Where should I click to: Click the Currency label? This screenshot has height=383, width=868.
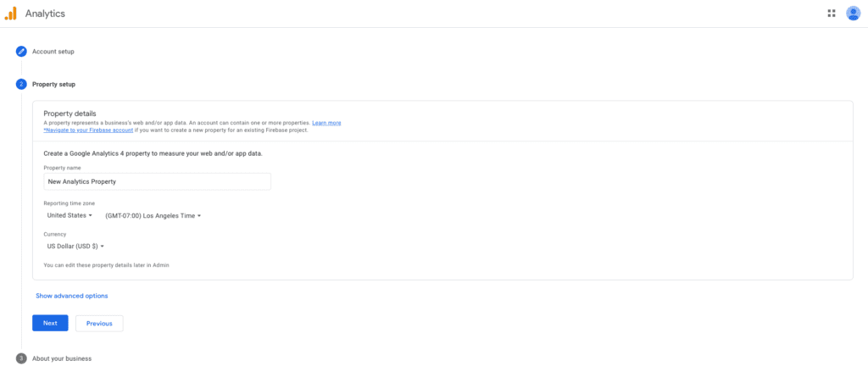pos(55,234)
